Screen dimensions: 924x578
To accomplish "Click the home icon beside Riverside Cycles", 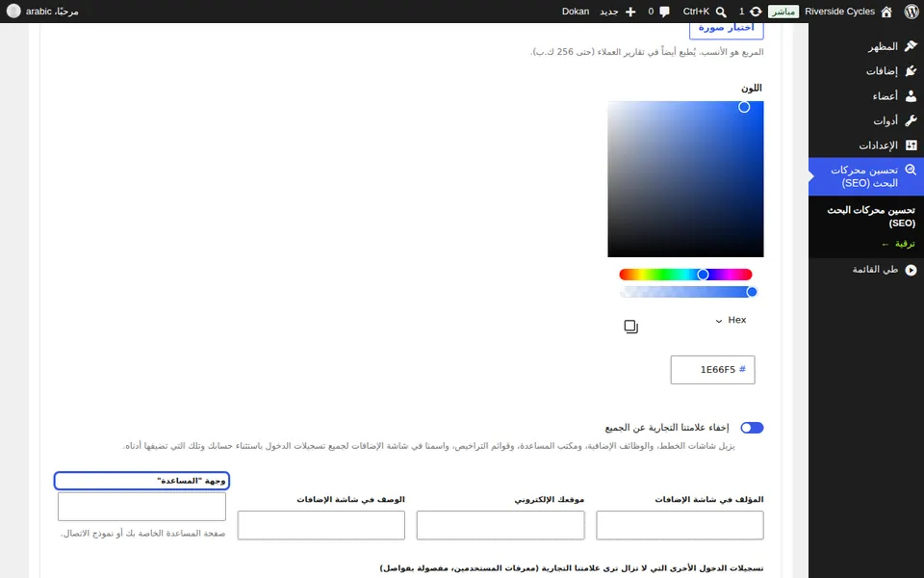I will point(886,12).
